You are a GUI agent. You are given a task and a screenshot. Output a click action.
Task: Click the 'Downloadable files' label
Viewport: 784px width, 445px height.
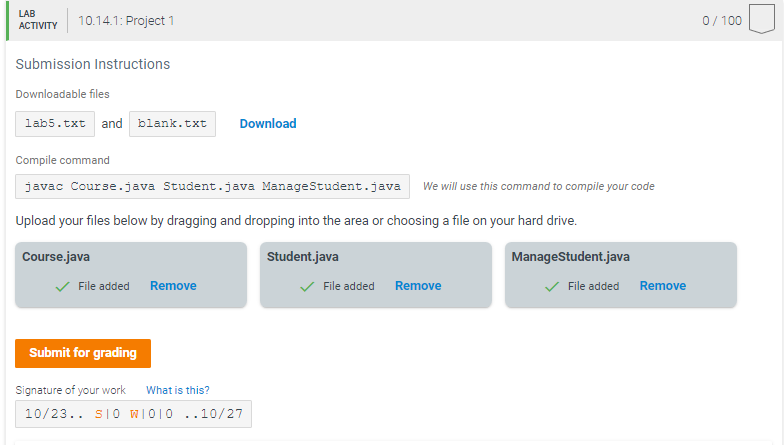click(62, 94)
